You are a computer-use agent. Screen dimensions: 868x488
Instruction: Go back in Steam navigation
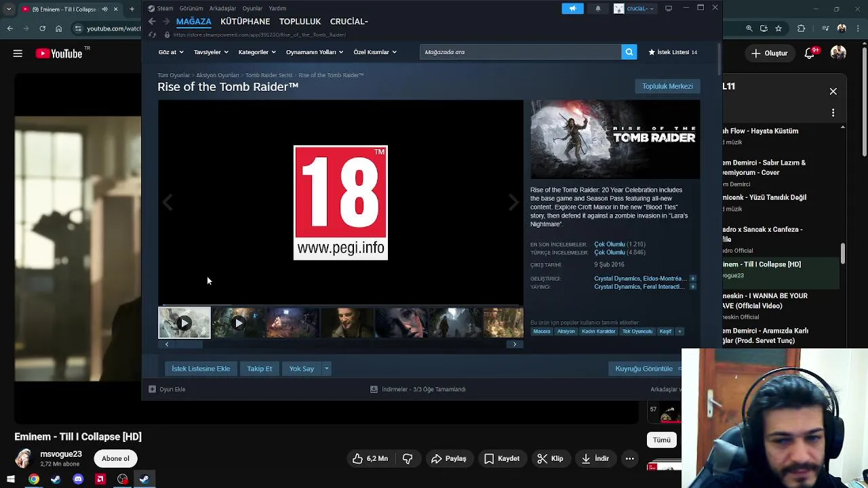(153, 22)
